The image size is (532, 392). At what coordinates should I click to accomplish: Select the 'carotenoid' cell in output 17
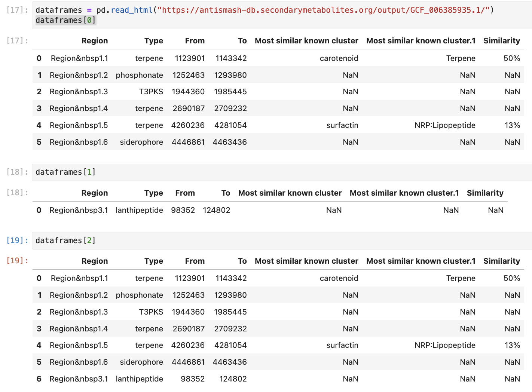click(339, 58)
